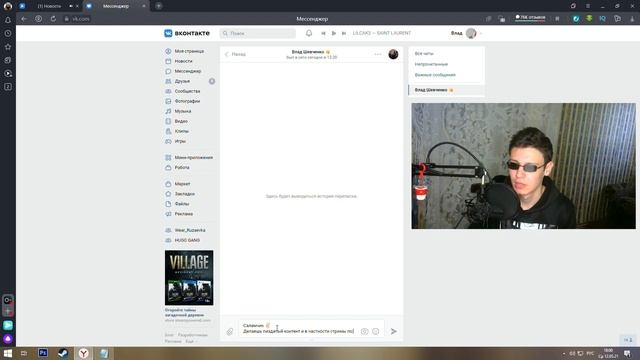Open Alice assistant icon in browser sidebar
Image resolution: width=640 pixels, height=360 pixels.
click(x=8, y=339)
